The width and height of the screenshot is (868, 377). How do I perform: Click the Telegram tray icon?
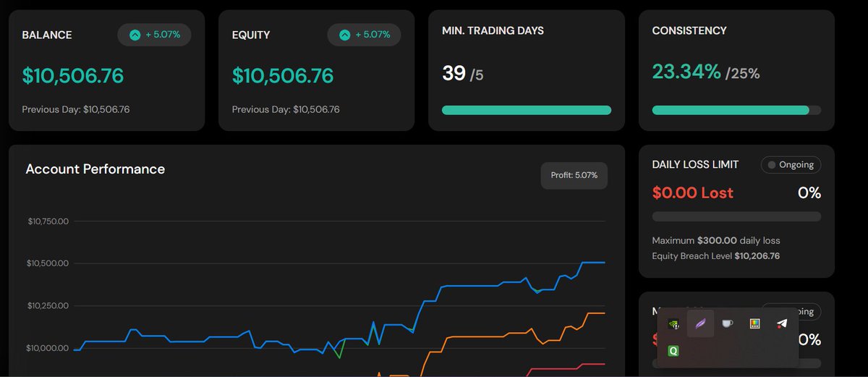782,324
